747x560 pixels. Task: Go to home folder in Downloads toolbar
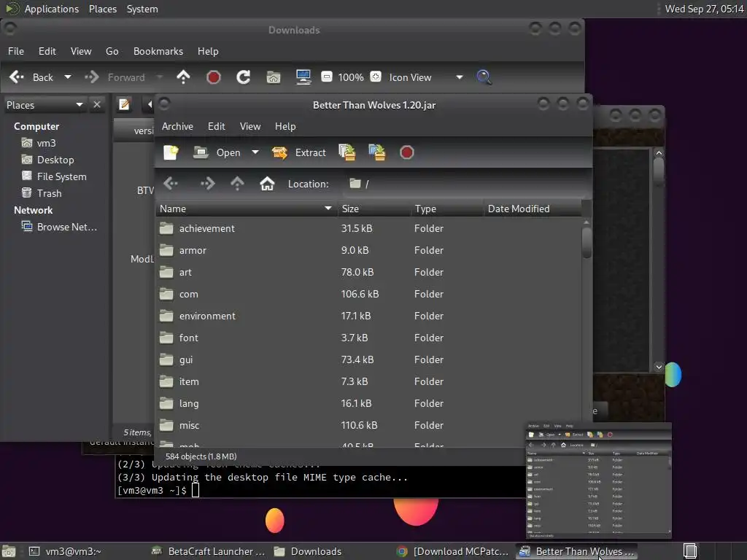coord(274,77)
